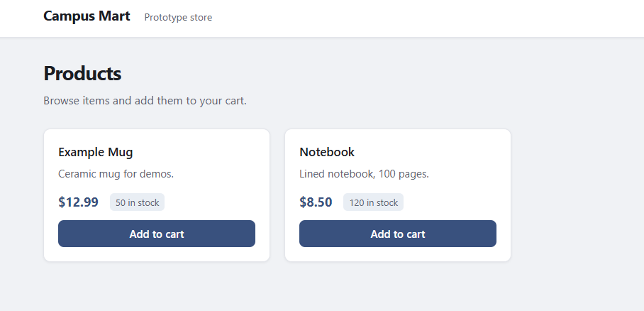Add the Example Mug to cart

point(157,234)
